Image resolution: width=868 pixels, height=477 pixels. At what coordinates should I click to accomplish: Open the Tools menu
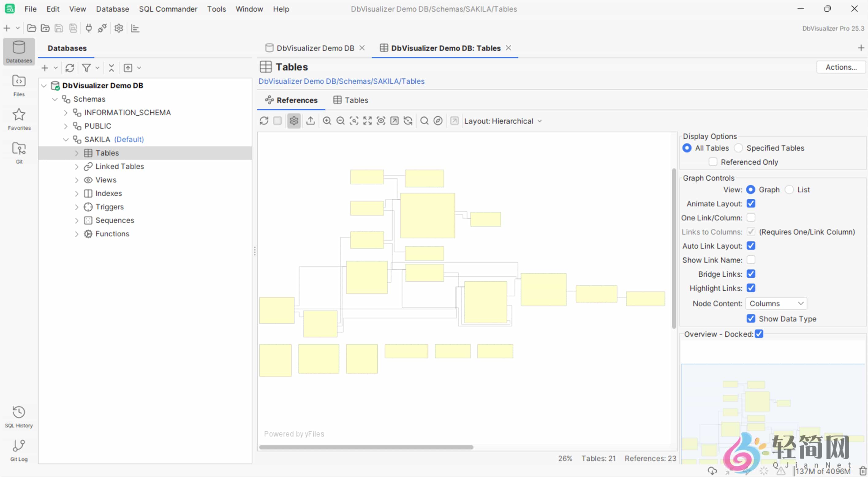(216, 9)
